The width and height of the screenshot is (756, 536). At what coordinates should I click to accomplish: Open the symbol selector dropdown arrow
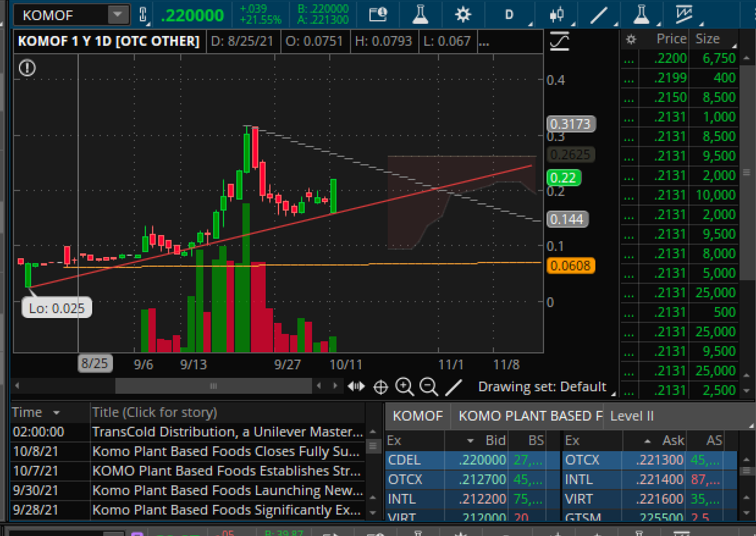(x=118, y=14)
